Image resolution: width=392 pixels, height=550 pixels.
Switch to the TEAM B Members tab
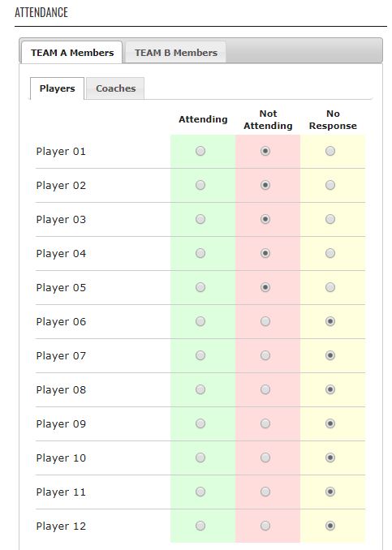(x=176, y=53)
